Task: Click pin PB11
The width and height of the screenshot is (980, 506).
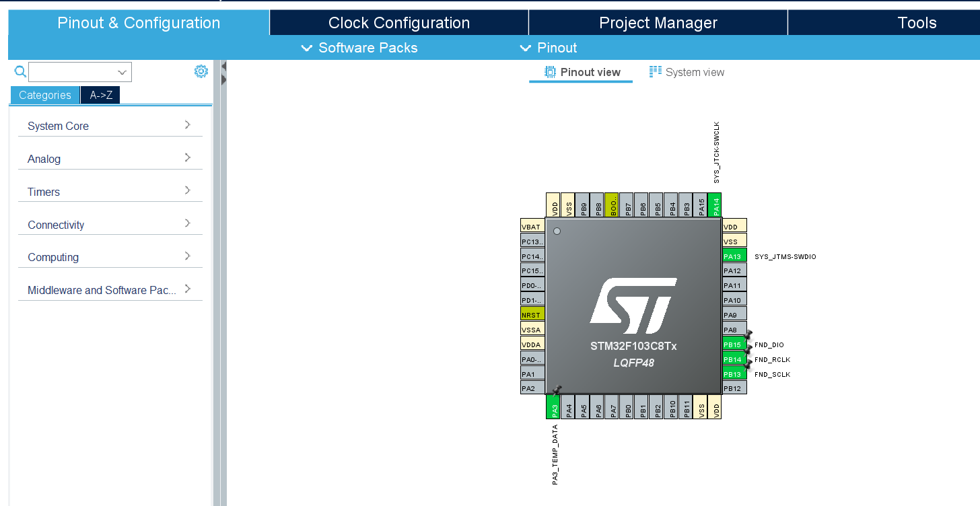Action: (687, 407)
